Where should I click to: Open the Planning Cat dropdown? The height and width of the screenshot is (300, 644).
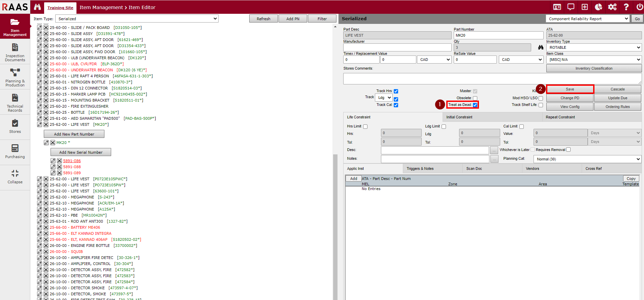pos(587,159)
